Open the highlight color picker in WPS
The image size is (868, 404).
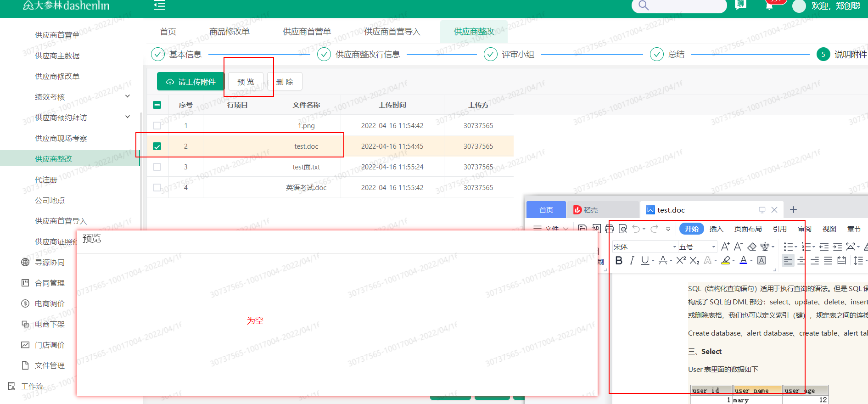pyautogui.click(x=733, y=261)
